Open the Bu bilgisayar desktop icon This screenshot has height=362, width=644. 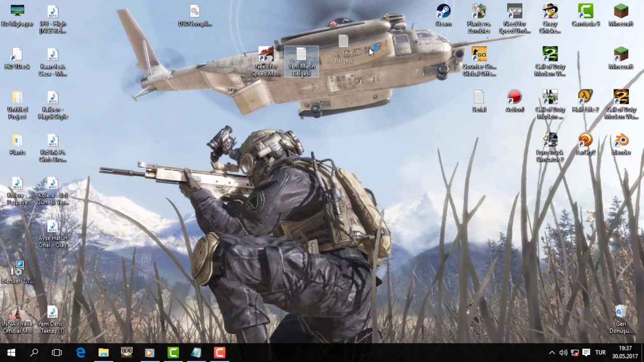17,16
